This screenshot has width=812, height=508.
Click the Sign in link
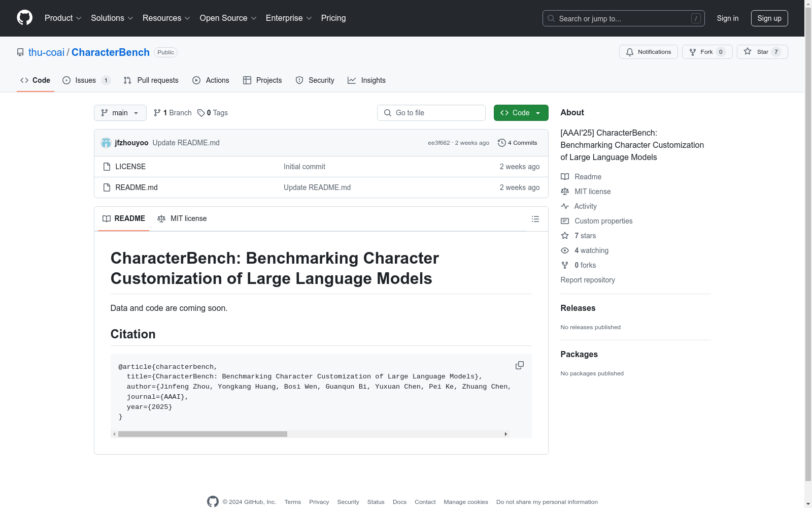pos(728,18)
